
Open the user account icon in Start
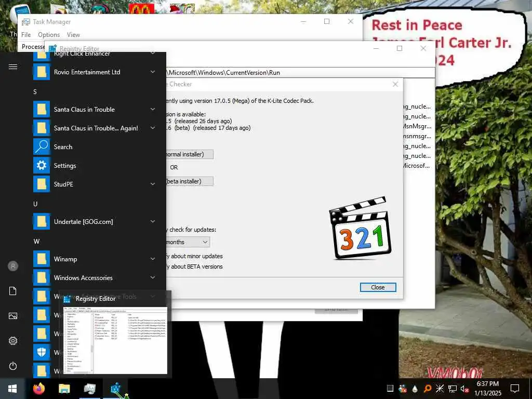pos(13,266)
